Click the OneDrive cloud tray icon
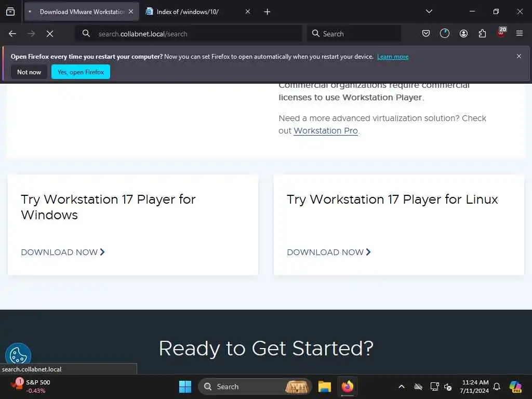Viewport: 532px width, 399px height. [418, 387]
